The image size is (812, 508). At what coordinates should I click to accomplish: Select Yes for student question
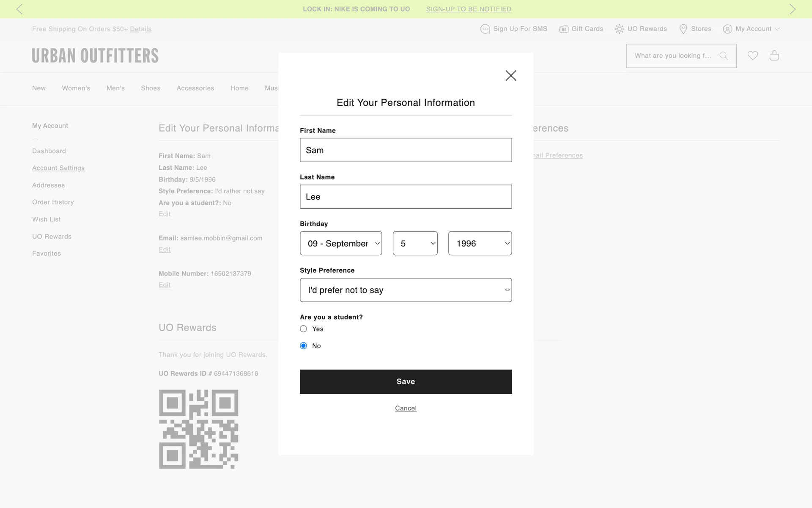point(303,329)
